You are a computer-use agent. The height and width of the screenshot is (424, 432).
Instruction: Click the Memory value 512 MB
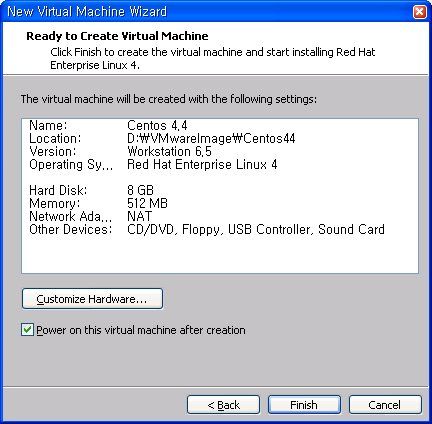point(147,203)
